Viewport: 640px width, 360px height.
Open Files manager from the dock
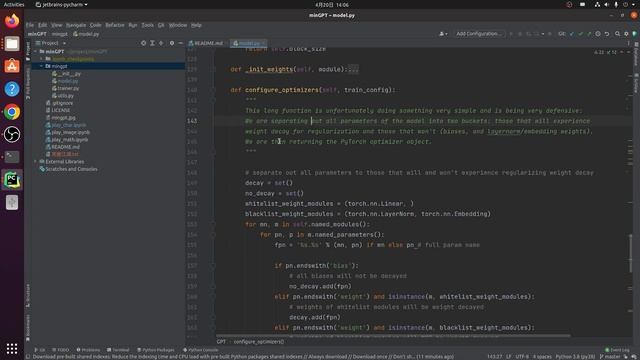click(x=12, y=44)
